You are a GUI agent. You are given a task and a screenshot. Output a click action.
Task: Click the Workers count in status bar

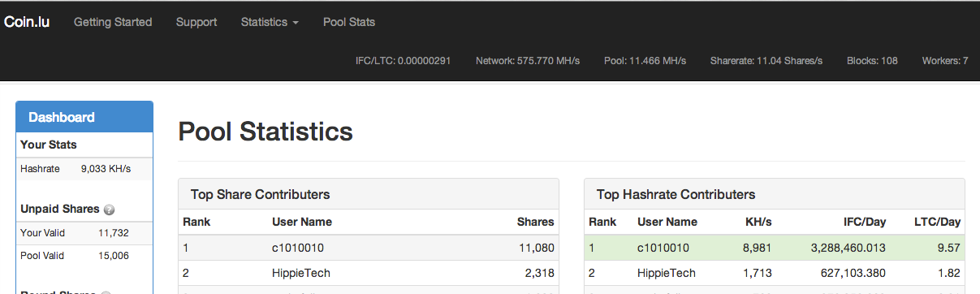click(x=945, y=61)
